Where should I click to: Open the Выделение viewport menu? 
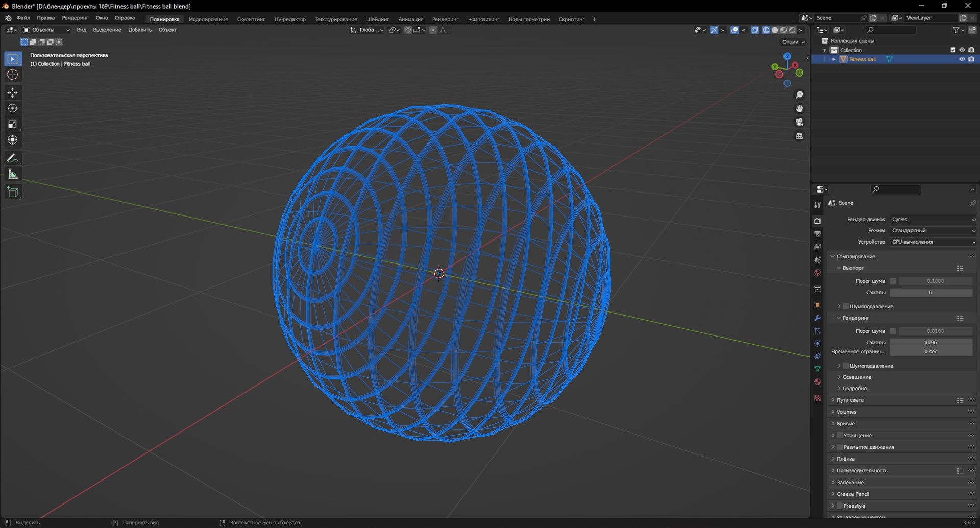click(107, 30)
